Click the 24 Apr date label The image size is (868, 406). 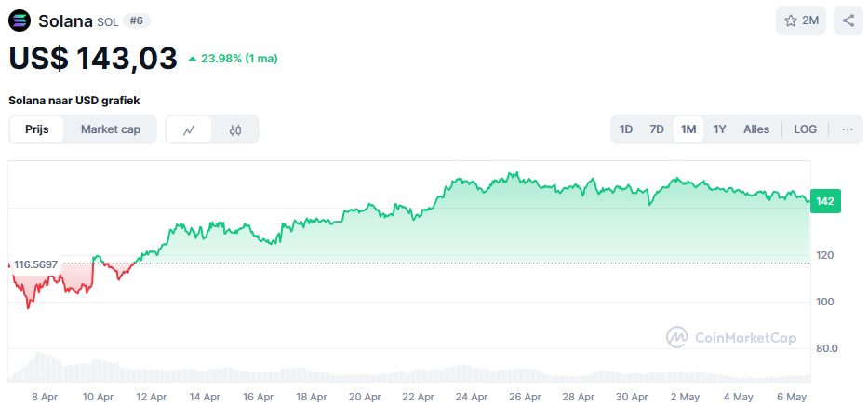coord(473,397)
